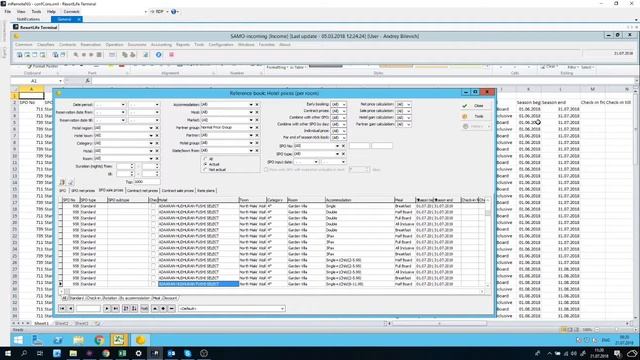Switch to the Notifications tab at top

pyautogui.click(x=29, y=19)
